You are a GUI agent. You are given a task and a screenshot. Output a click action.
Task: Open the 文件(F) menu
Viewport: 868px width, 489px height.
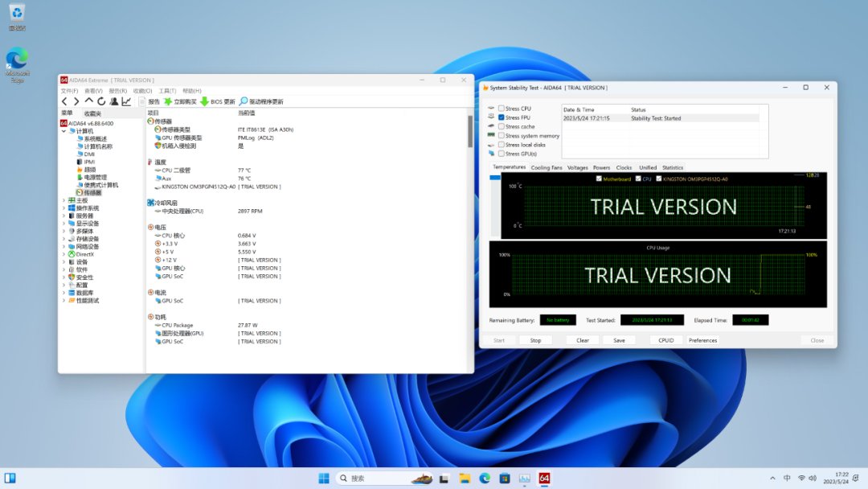69,91
